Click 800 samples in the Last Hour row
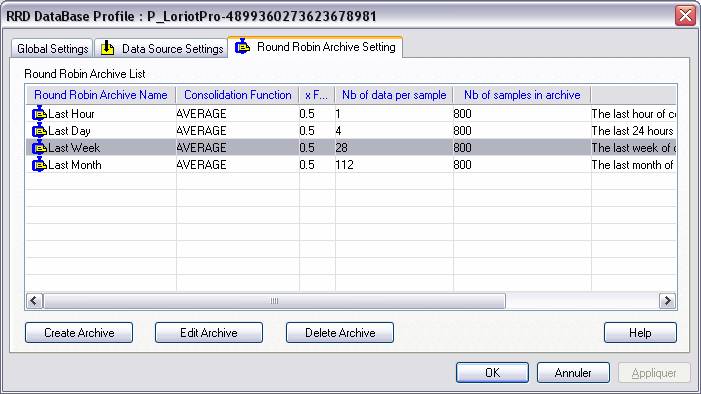Viewport: 701px width, 394px height. click(x=463, y=114)
